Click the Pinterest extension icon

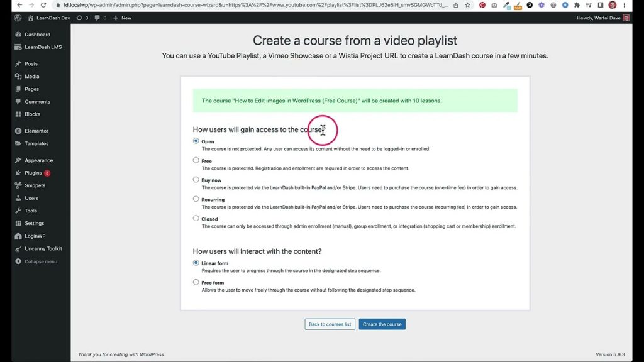pos(482,5)
